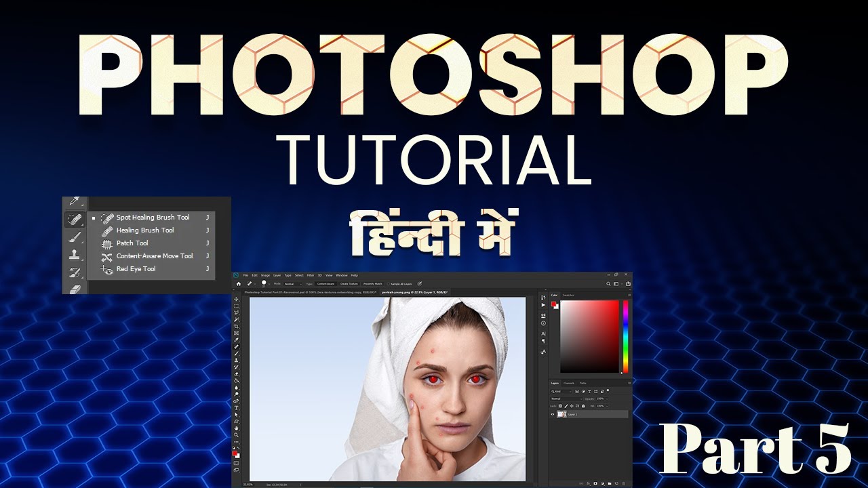Click Create Texture type button
868x488 pixels.
point(349,284)
